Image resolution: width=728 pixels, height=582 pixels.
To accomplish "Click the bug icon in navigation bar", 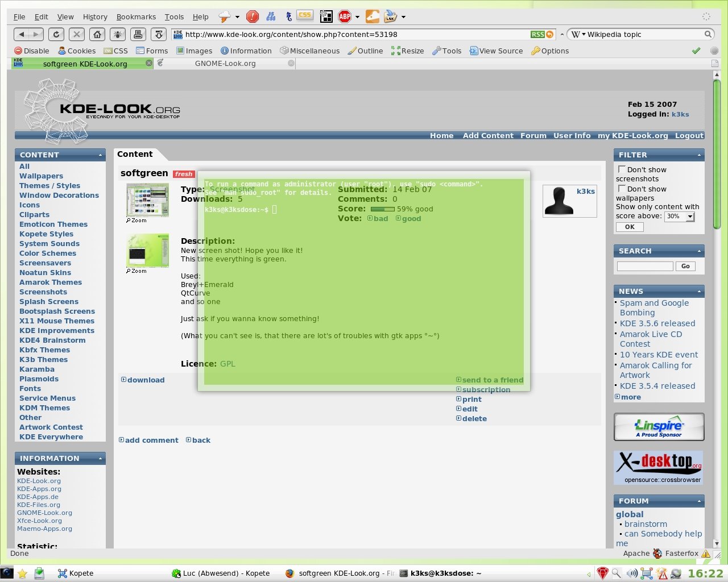I will tap(118, 34).
